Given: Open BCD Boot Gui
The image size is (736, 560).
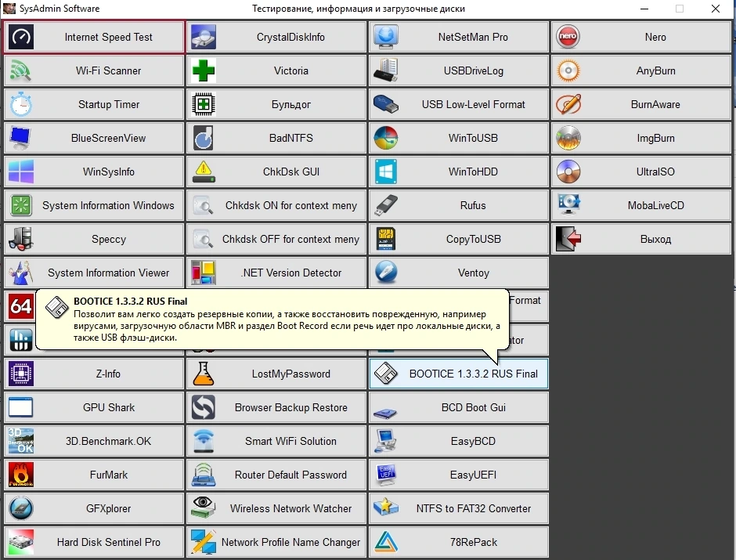Looking at the screenshot, I should click(459, 407).
